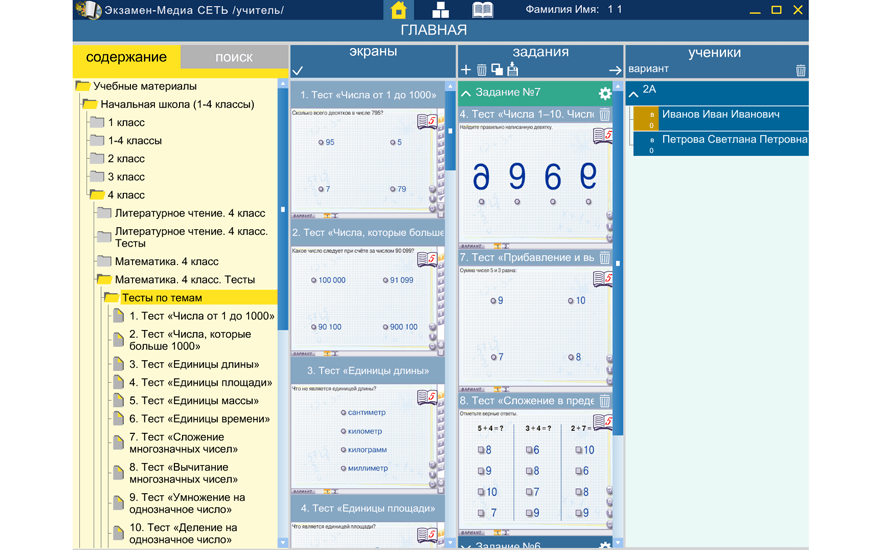Screen dimensions: 880x550
Task: Open the network blocks icon in header
Action: 441,10
